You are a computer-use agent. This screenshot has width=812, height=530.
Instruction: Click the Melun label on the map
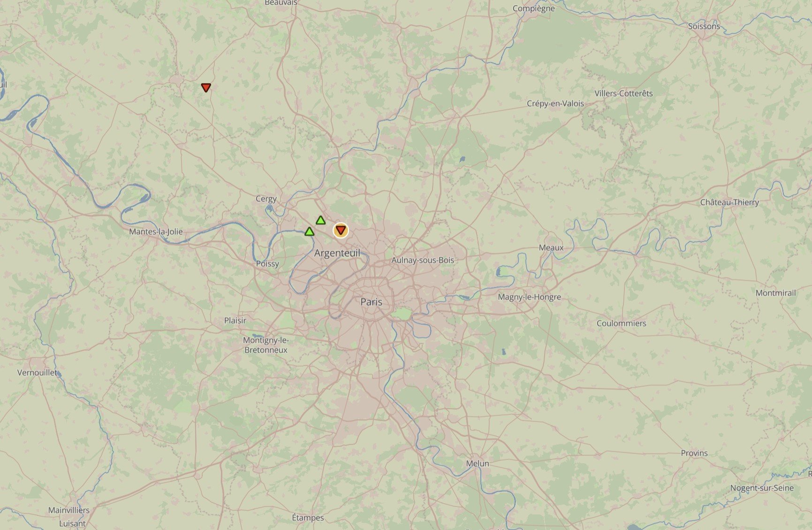[478, 463]
